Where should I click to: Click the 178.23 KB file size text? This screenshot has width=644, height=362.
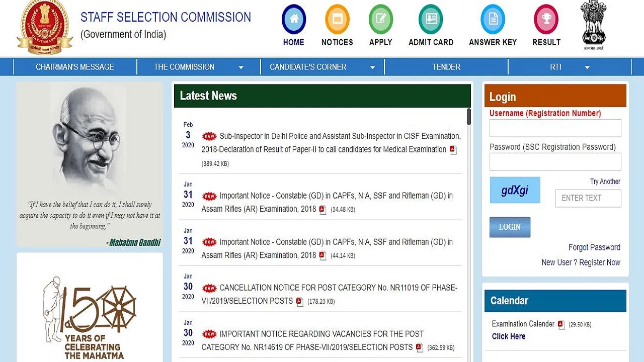click(x=321, y=302)
